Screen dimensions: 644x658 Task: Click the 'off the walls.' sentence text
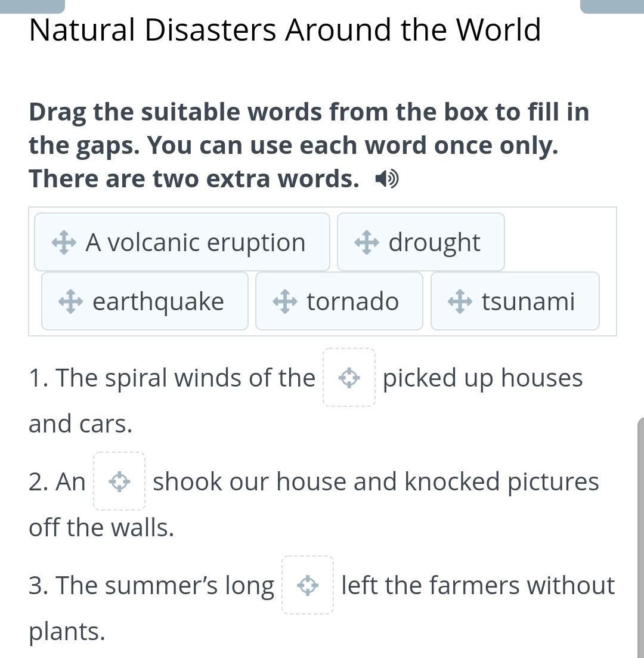101,527
